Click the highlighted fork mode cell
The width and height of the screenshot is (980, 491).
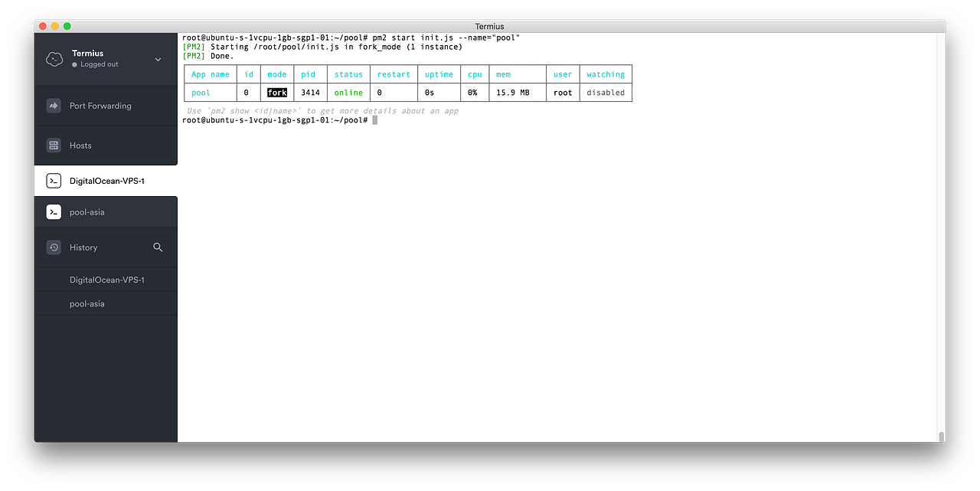pos(276,92)
